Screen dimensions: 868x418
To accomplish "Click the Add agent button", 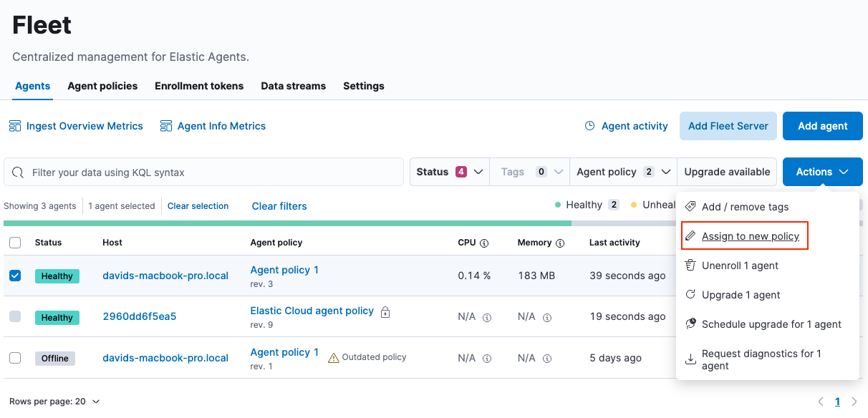I will pos(822,125).
